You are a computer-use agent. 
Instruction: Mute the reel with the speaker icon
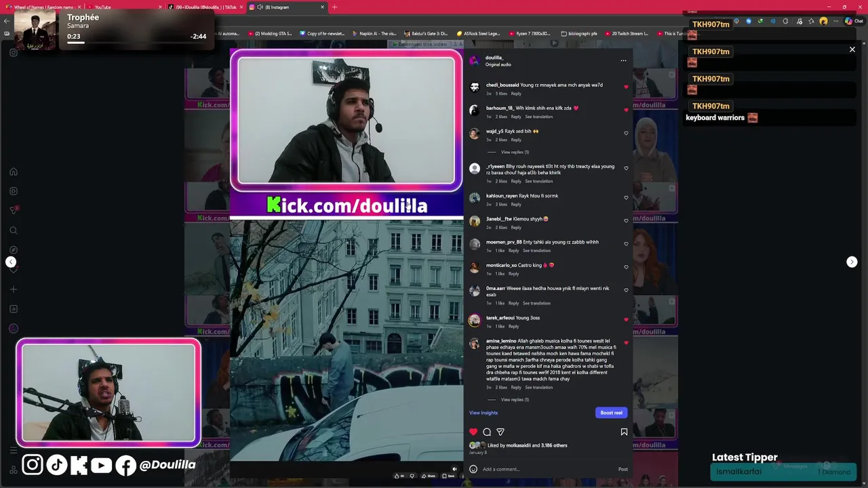tap(454, 469)
